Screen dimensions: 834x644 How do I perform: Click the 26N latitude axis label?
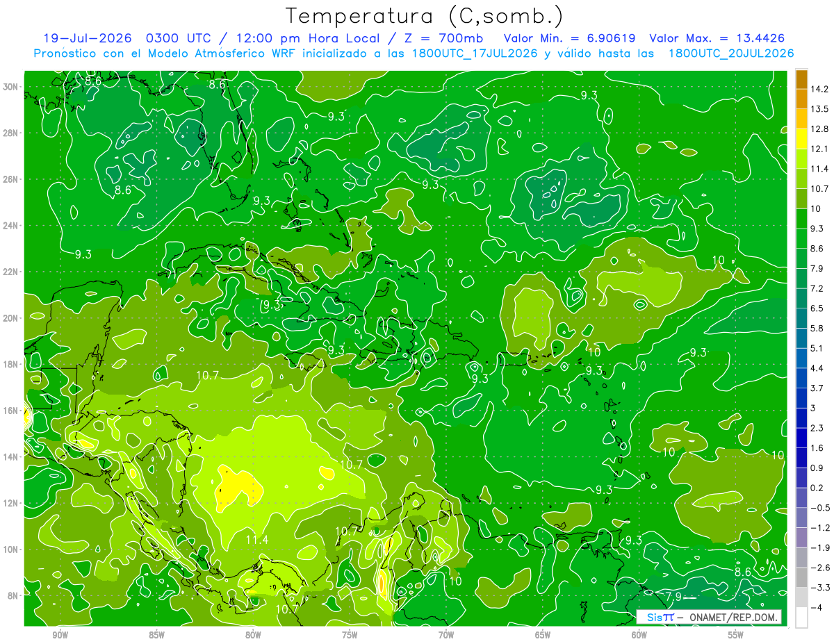[10, 179]
